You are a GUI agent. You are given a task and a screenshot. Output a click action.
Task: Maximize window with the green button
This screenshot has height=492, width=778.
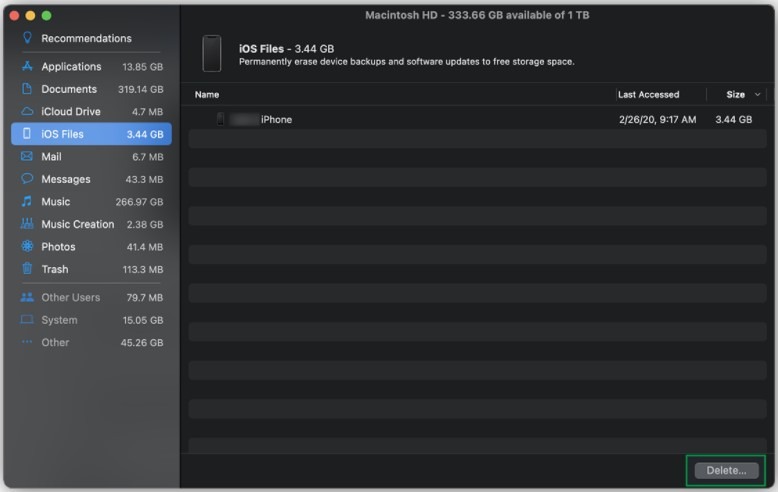pos(46,15)
